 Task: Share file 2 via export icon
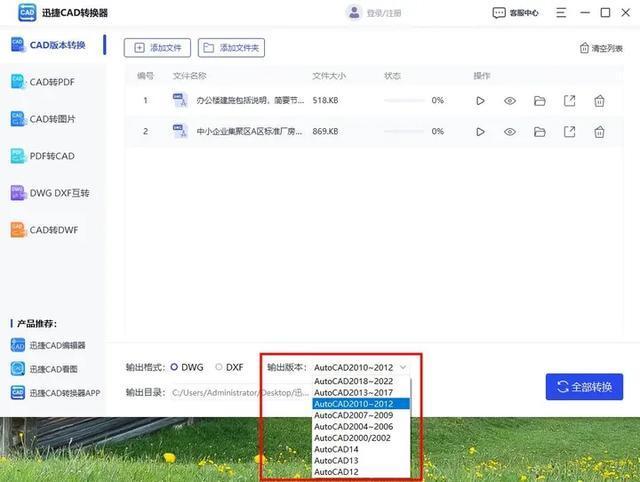coord(569,132)
